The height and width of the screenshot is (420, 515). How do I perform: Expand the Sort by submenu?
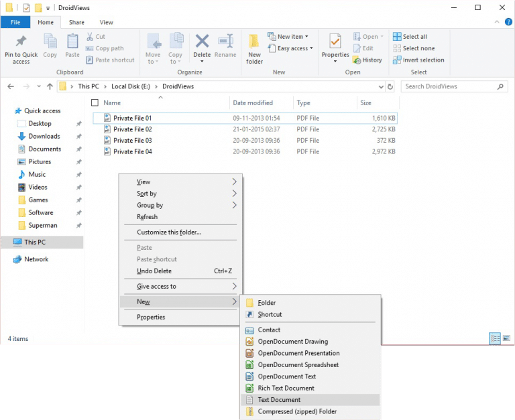[x=180, y=194]
